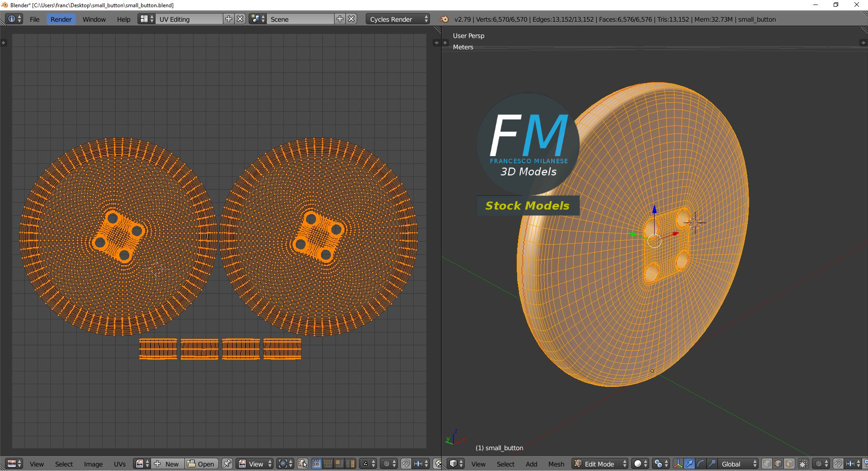Open the Render menu
868x471 pixels.
click(61, 19)
